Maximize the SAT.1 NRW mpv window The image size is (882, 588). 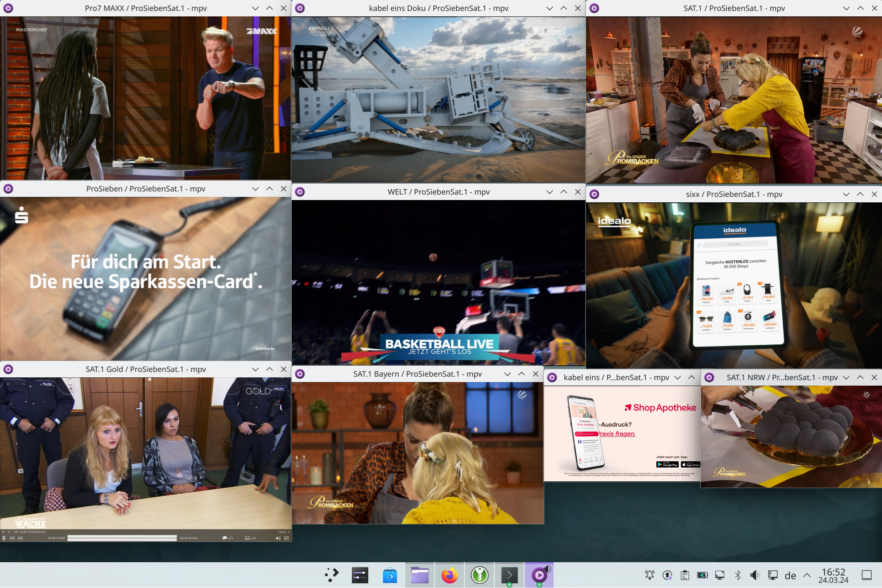point(860,377)
